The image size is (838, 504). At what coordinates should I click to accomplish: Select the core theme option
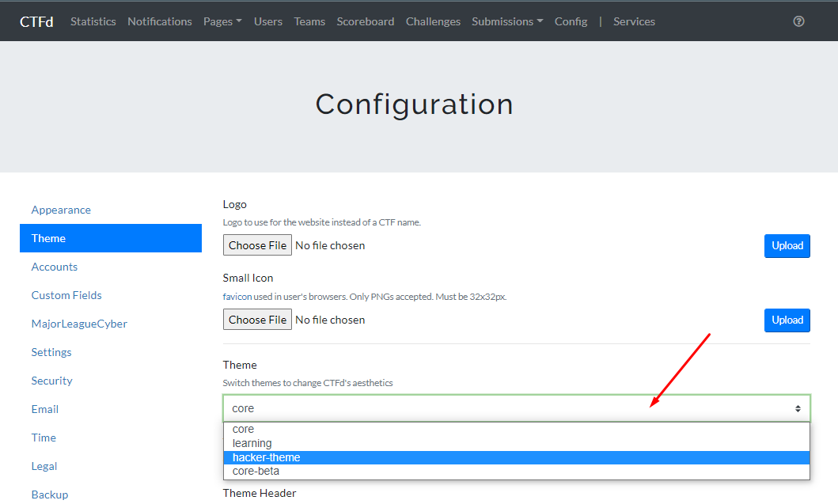coord(243,429)
